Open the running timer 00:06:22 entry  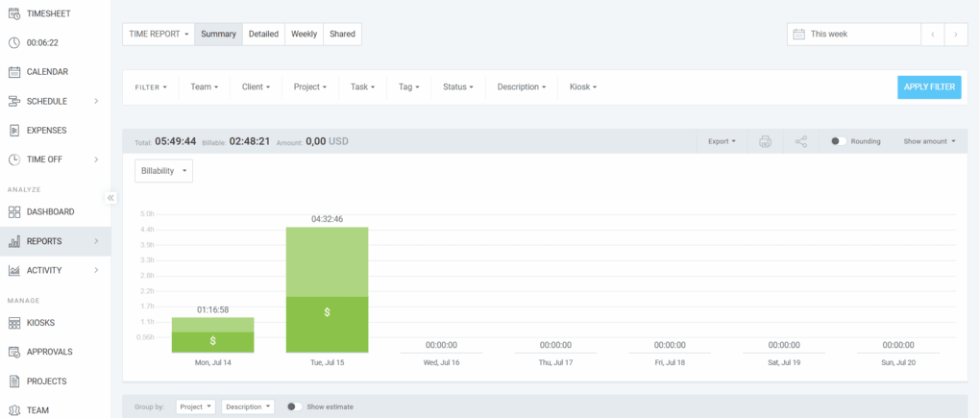pyautogui.click(x=42, y=42)
